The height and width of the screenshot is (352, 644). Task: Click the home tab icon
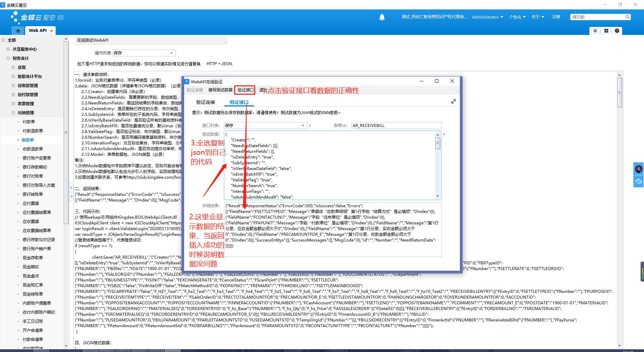tap(18, 31)
